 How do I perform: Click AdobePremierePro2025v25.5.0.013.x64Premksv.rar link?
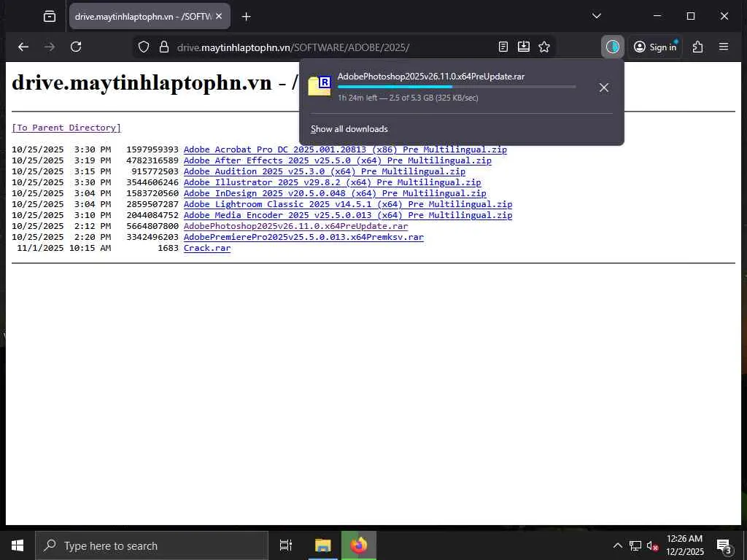[303, 237]
